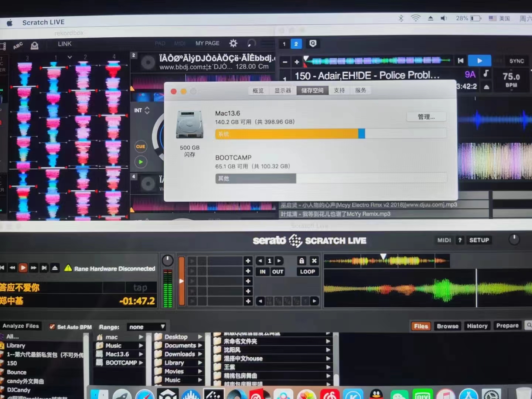Click the BOOTCAMP storage usage bar
Image resolution: width=532 pixels, height=399 pixels.
tap(331, 178)
